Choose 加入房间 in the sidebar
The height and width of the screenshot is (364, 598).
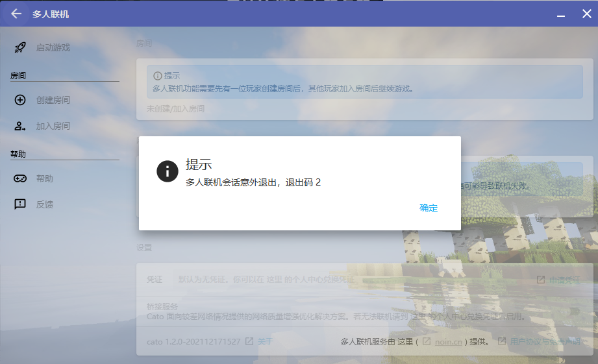coord(53,126)
